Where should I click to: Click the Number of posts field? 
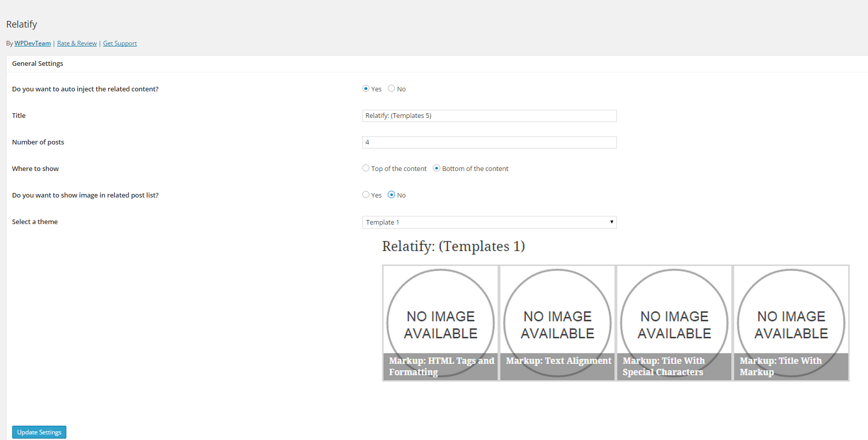(x=489, y=142)
